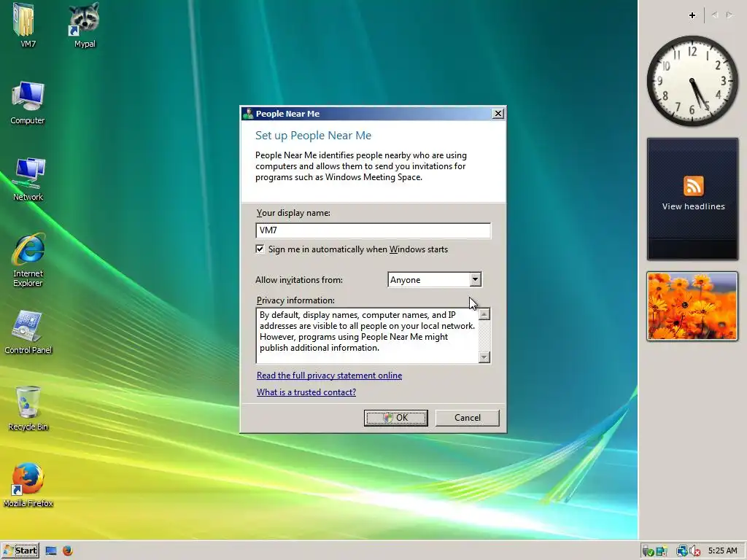Click the privacy information scroll down arrow
747x560 pixels.
click(484, 357)
